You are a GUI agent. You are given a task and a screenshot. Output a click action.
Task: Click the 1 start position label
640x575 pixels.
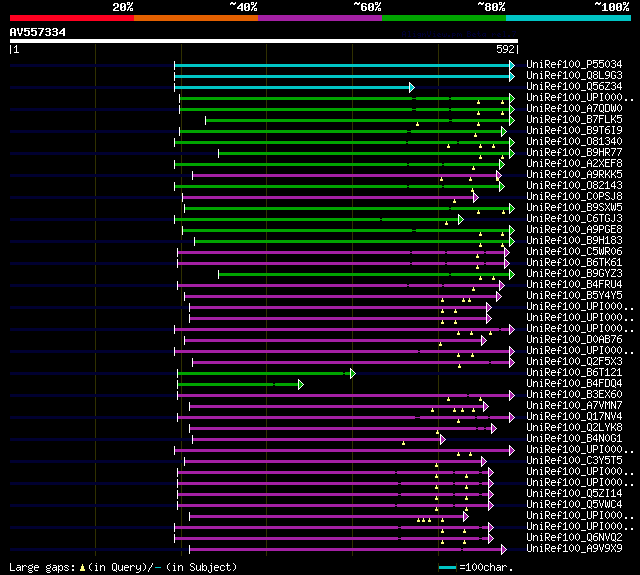[x=16, y=49]
